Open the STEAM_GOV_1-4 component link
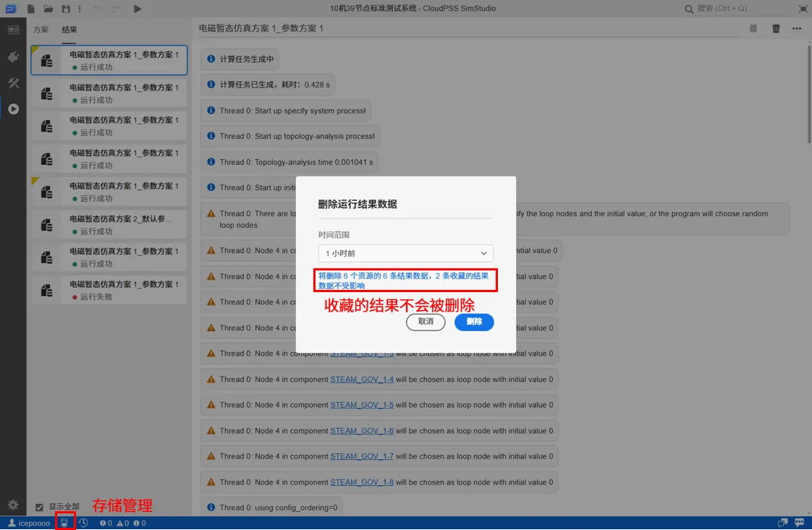This screenshot has height=530, width=812. point(362,380)
